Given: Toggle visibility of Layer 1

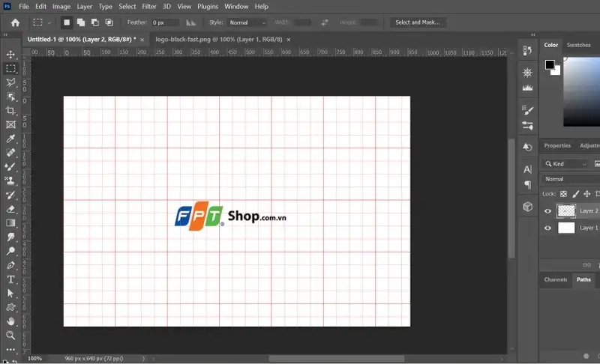Looking at the screenshot, I should coord(547,228).
